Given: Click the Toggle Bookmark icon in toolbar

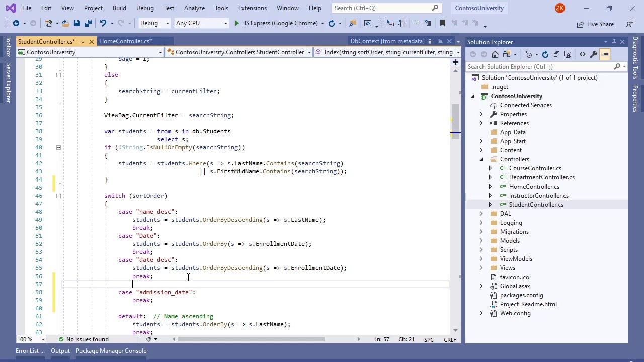Looking at the screenshot, I should pyautogui.click(x=442, y=23).
